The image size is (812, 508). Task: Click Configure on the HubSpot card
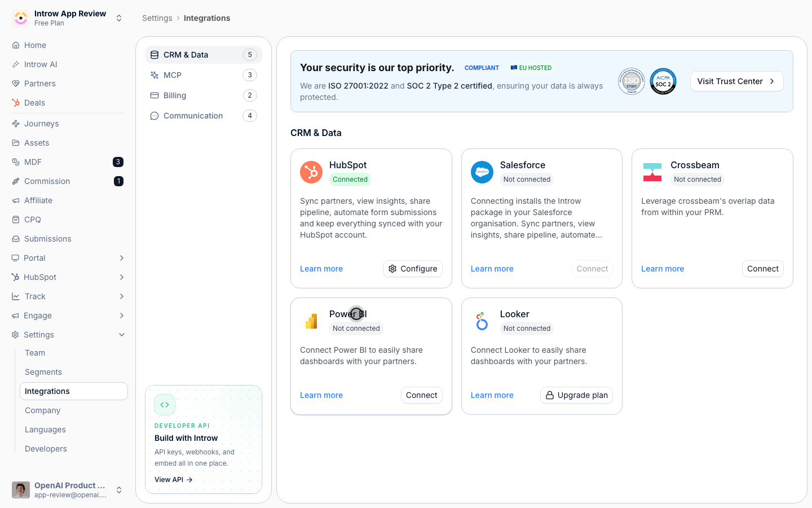pyautogui.click(x=413, y=269)
